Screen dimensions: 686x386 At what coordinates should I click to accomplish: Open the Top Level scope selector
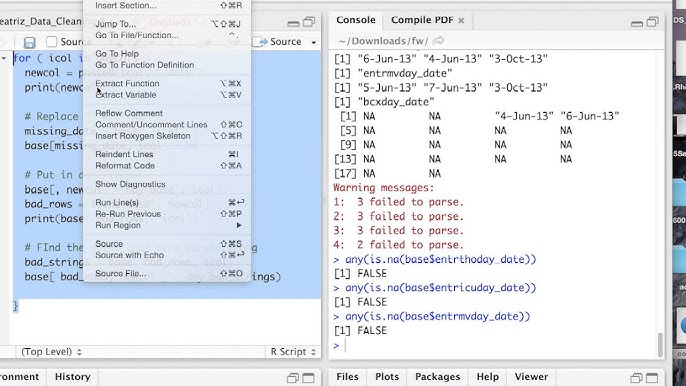click(51, 351)
